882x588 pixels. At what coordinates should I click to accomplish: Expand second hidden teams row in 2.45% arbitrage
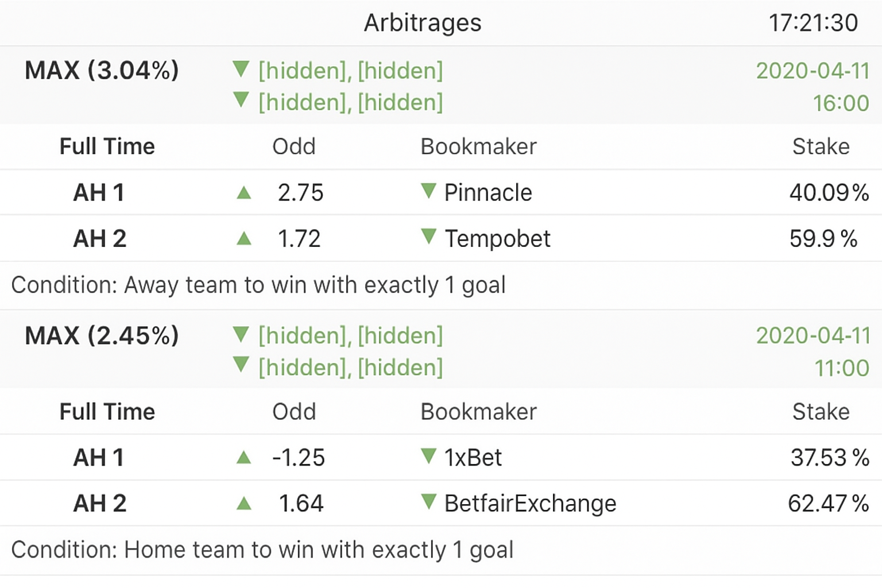tap(241, 365)
